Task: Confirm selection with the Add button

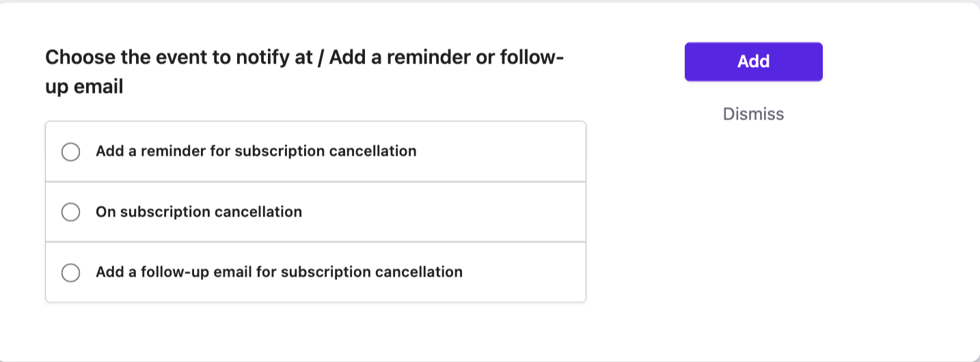Action: coord(753,61)
